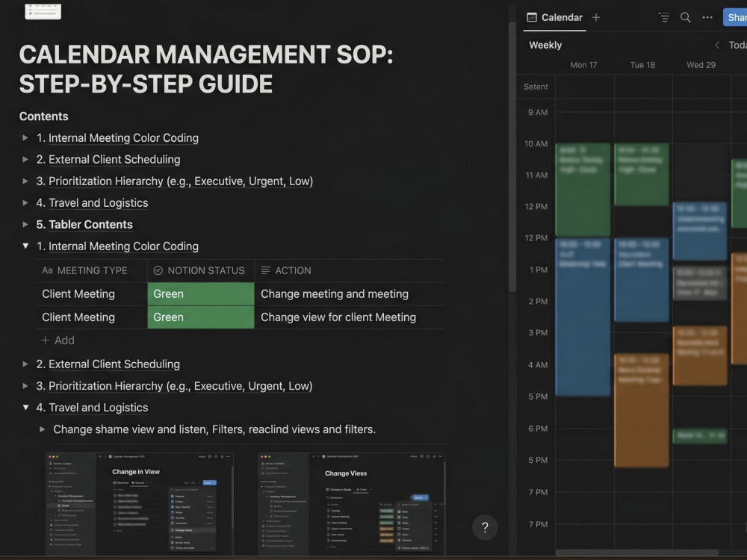This screenshot has height=560, width=747.
Task: Click Change view for client Meeting cell
Action: [x=350, y=317]
